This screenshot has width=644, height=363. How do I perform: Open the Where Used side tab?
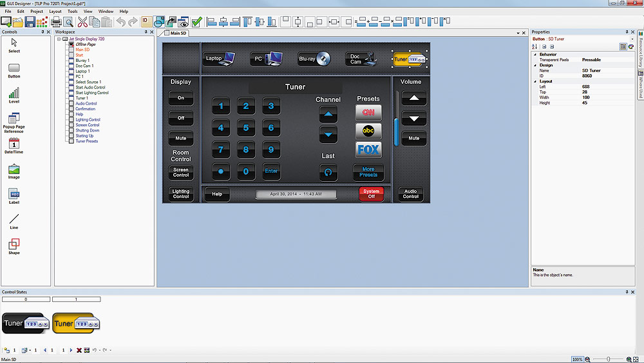pos(640,84)
